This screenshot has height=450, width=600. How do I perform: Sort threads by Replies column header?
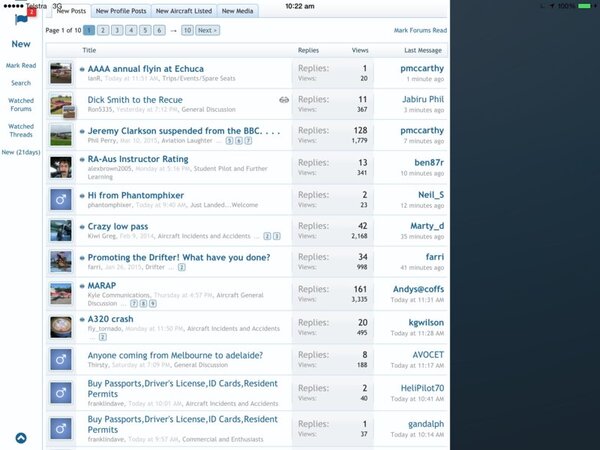point(309,49)
